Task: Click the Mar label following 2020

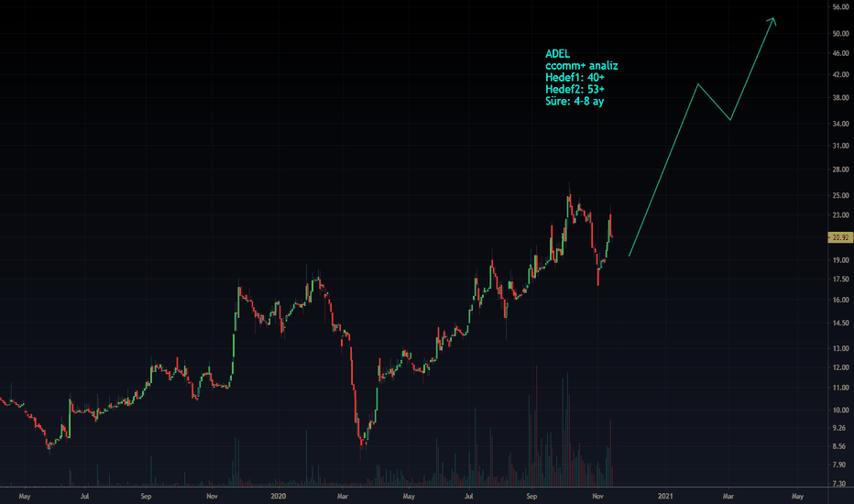Action: click(x=343, y=497)
